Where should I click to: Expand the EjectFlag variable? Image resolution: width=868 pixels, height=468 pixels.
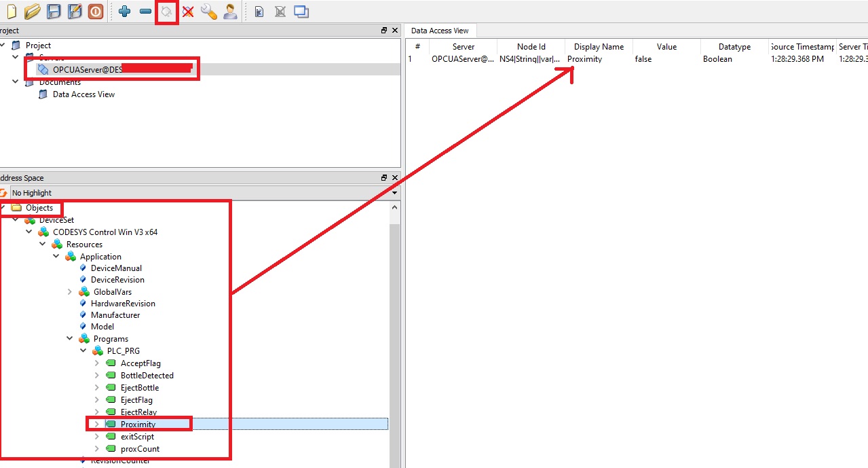pos(97,400)
